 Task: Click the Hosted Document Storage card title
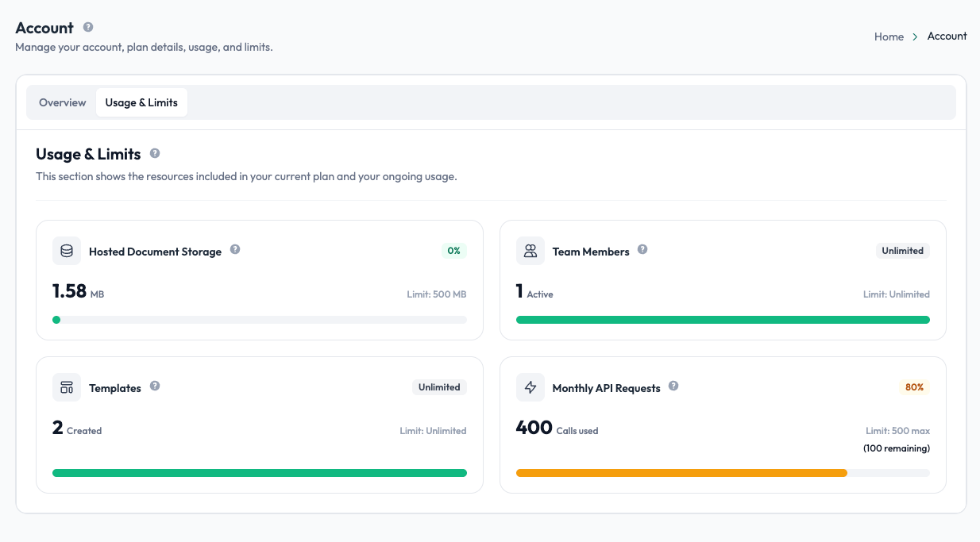(x=155, y=252)
